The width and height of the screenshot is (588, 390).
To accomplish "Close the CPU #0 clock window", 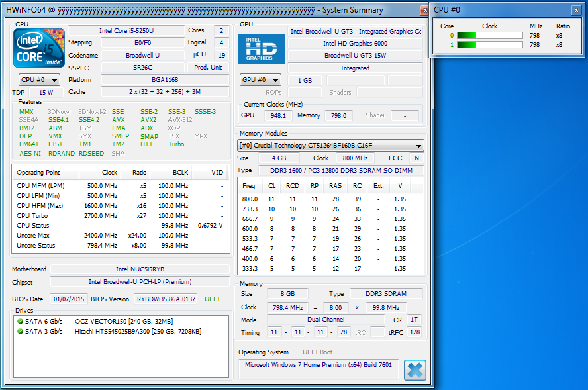I will 576,10.
